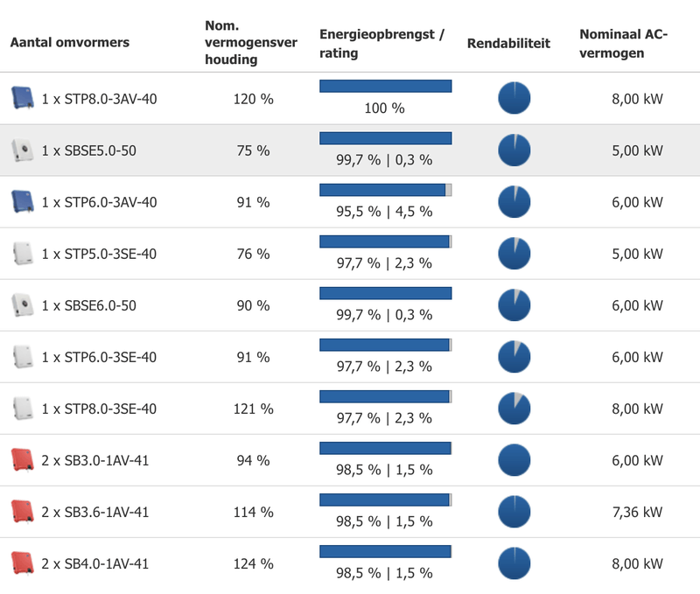The height and width of the screenshot is (594, 700).
Task: Click the energy yield bar for STP6.0-3AV-40
Action: point(385,190)
